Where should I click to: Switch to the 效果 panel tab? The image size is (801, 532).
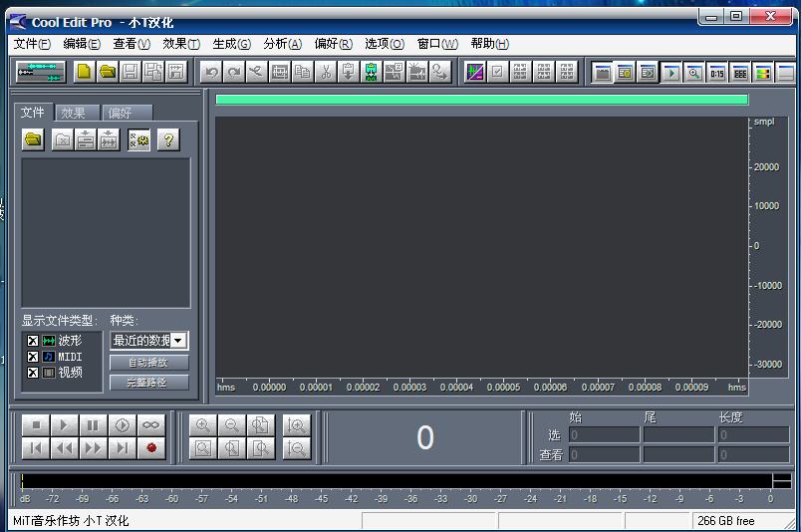[x=78, y=113]
